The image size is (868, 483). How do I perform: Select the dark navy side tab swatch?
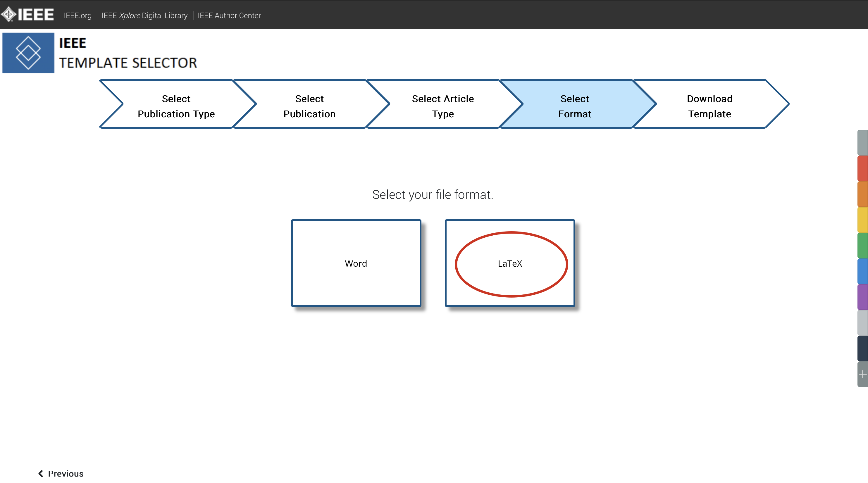pos(863,349)
